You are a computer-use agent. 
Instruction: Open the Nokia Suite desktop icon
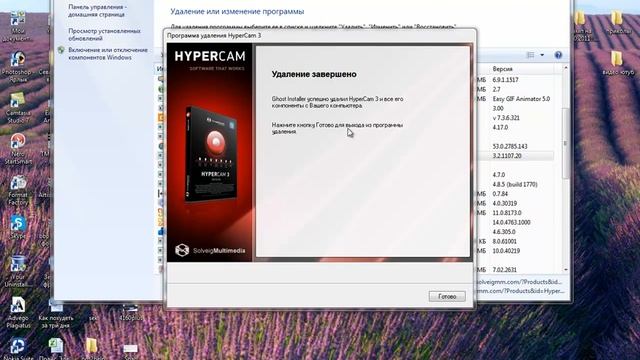pos(18,349)
